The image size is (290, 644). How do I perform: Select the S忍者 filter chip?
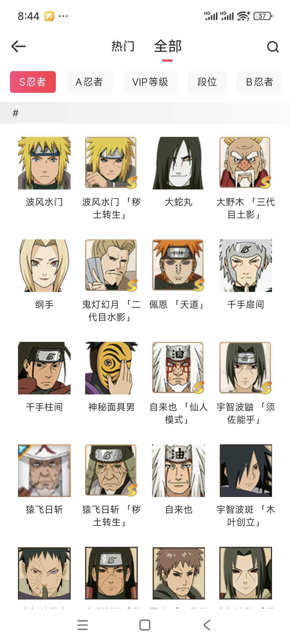[x=33, y=82]
